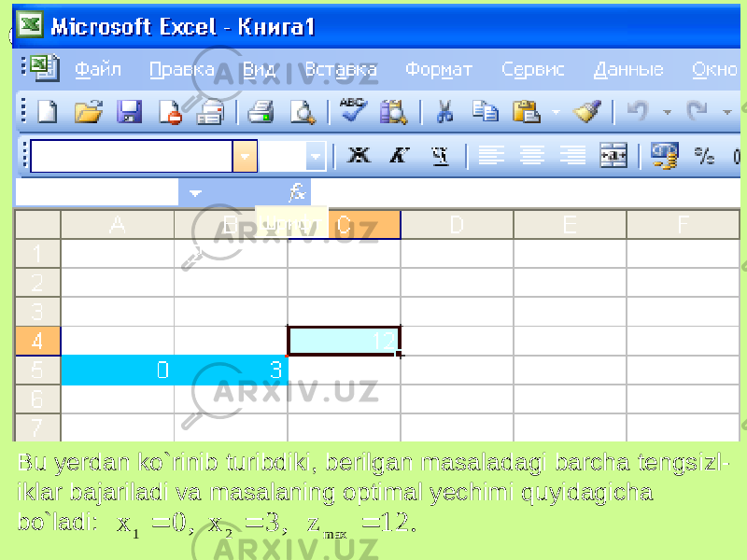Save the workbook with the floppy icon
Viewport: 747px width, 560px height.
[x=129, y=112]
